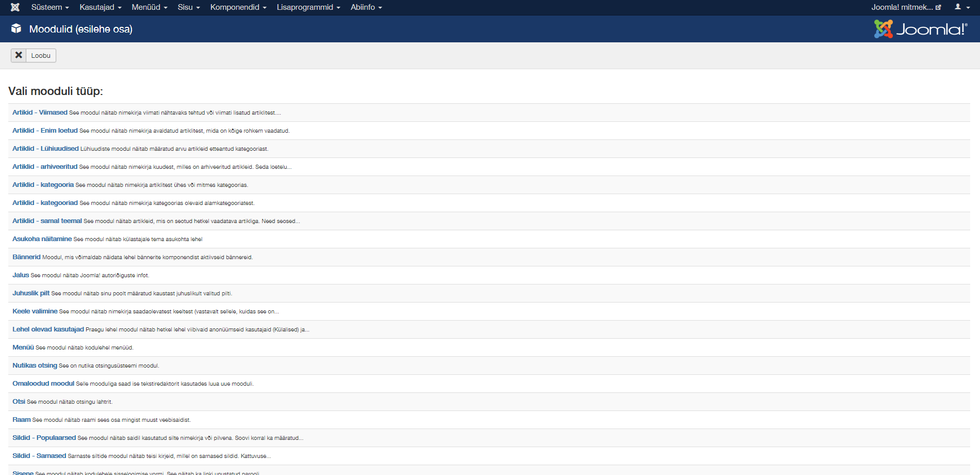
Task: Select Artiklid - kategooria module
Action: pyautogui.click(x=43, y=185)
